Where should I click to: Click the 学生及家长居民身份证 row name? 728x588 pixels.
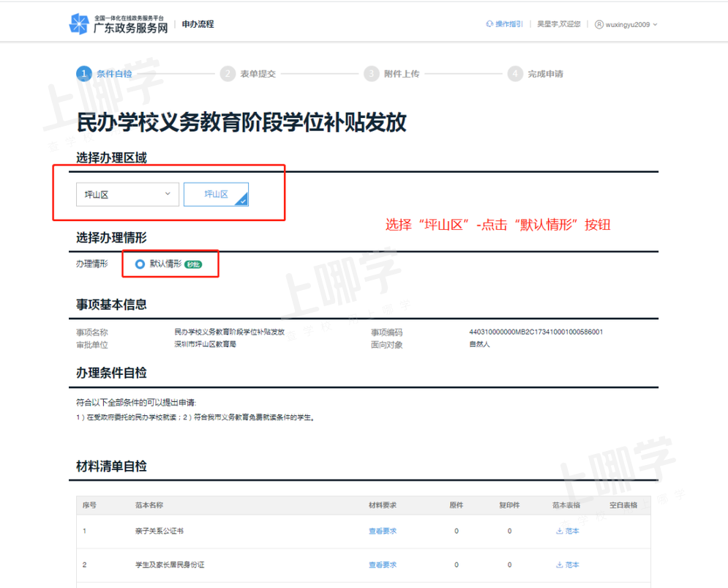(170, 565)
